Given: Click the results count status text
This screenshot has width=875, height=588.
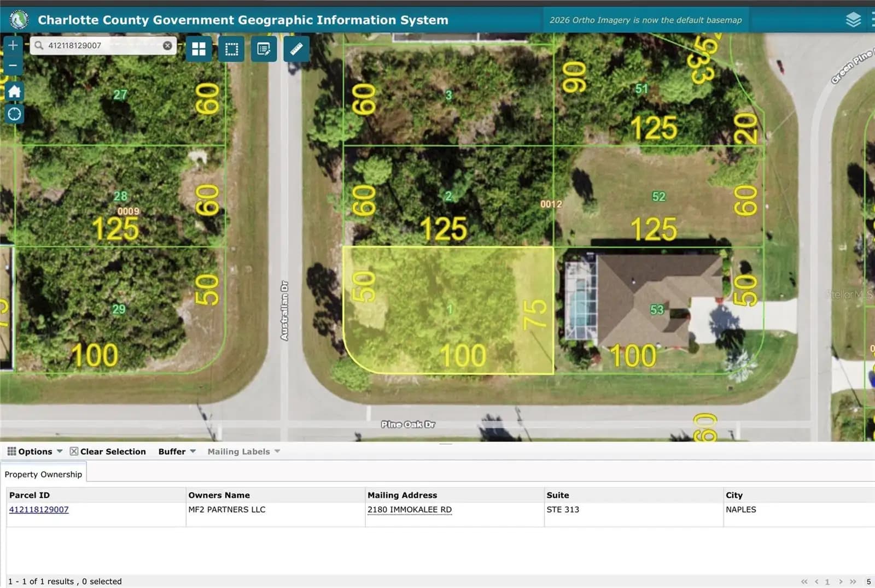Looking at the screenshot, I should pyautogui.click(x=65, y=581).
